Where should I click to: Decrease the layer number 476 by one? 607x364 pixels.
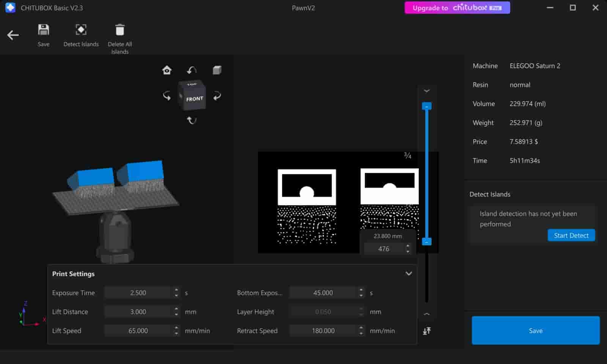click(x=408, y=251)
